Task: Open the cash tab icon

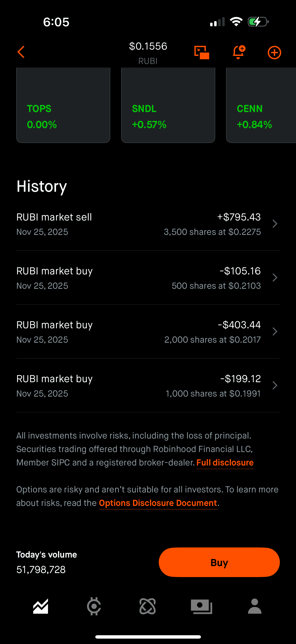Action: coord(201,606)
